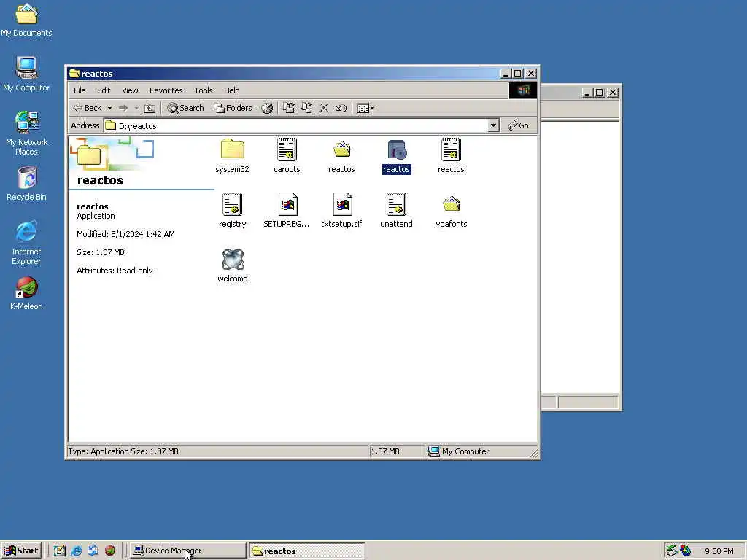This screenshot has width=747, height=560.
Task: Select the unattend file
Action: coord(396,211)
